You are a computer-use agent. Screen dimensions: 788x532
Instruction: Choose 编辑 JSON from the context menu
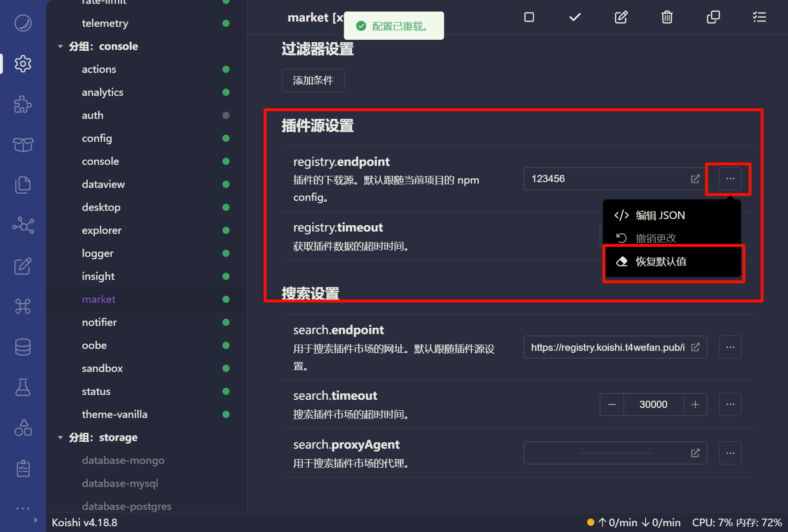[x=660, y=216]
